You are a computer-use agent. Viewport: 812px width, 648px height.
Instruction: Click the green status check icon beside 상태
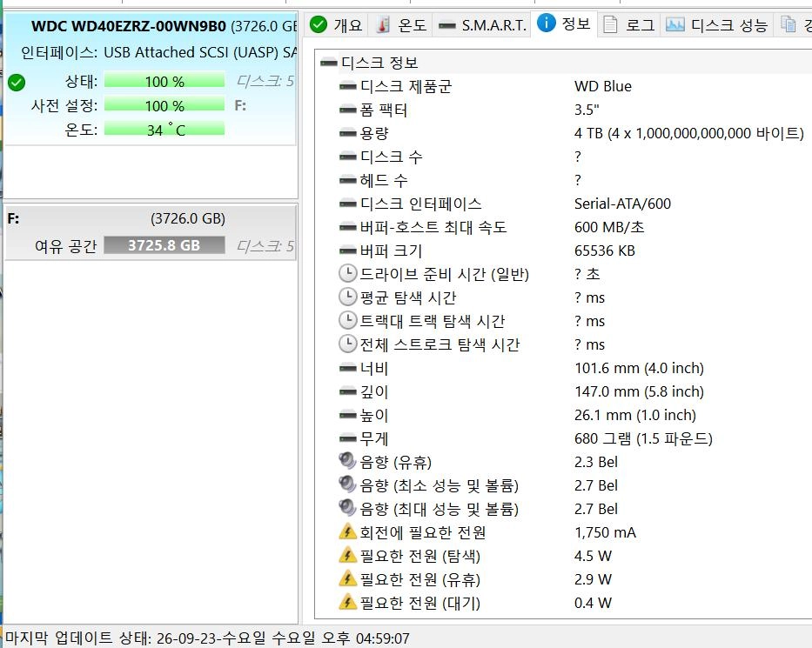pos(17,83)
